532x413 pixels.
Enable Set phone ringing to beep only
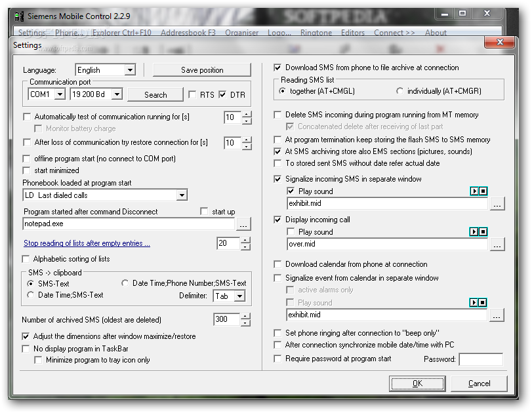(x=277, y=333)
